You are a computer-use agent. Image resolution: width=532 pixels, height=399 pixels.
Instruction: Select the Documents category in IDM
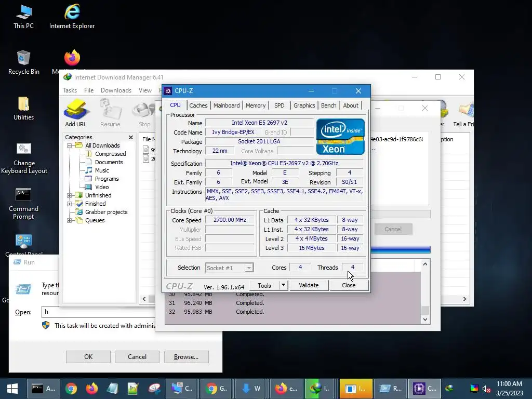pyautogui.click(x=109, y=162)
